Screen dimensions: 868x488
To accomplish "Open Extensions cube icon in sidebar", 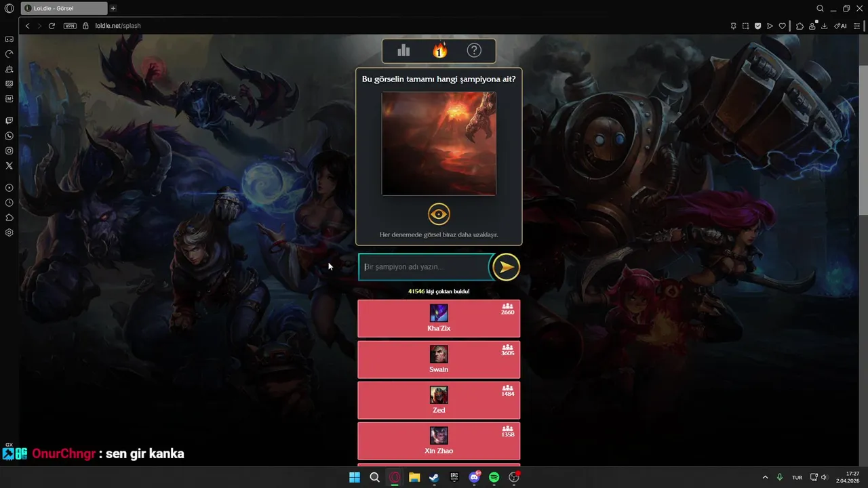I will tap(9, 218).
